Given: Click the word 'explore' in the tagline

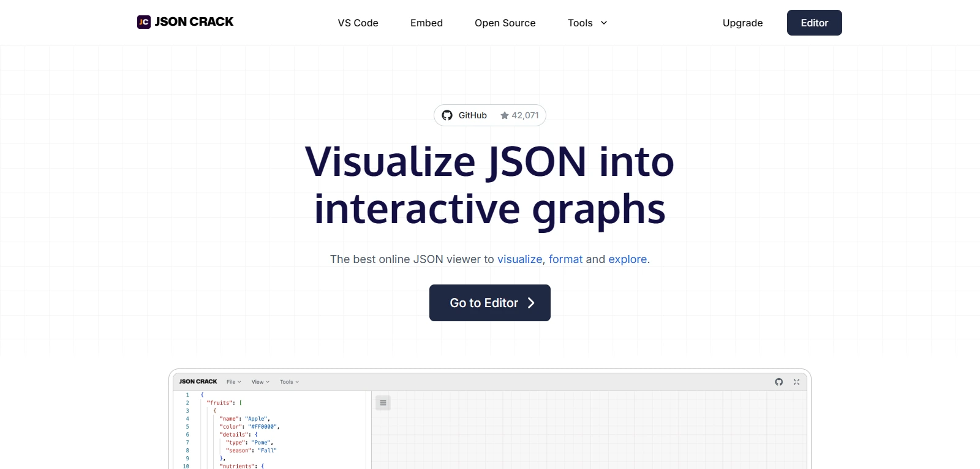Looking at the screenshot, I should pyautogui.click(x=627, y=259).
